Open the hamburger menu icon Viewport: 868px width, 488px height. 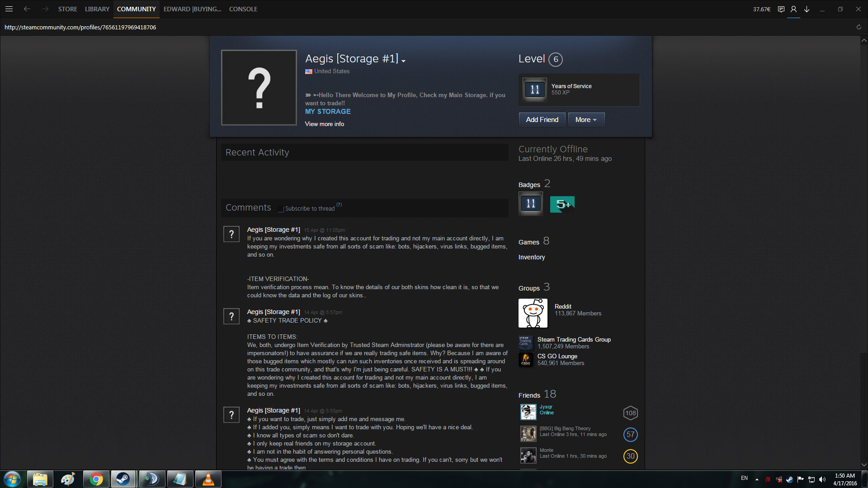pyautogui.click(x=9, y=9)
